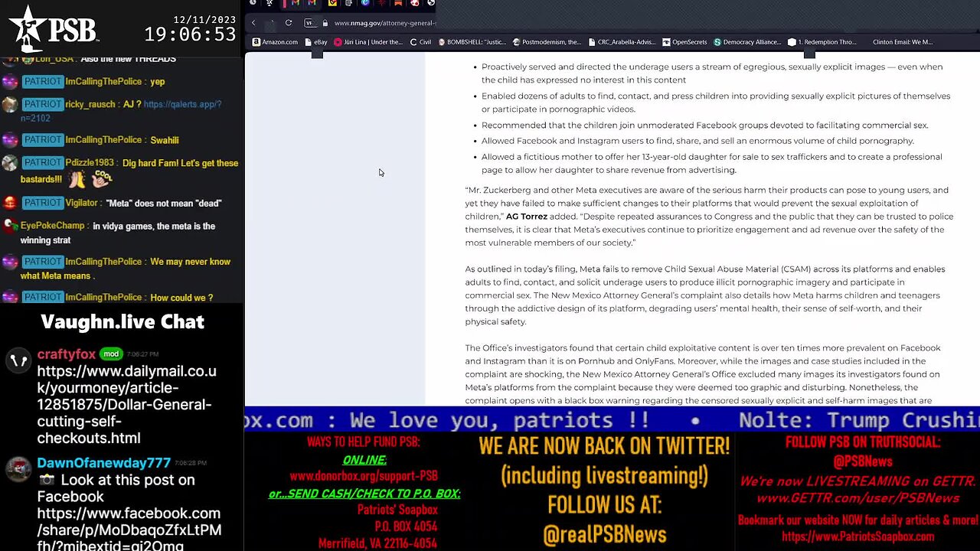Click the craftyfox avatar in Vaughn.live chat

tap(18, 360)
